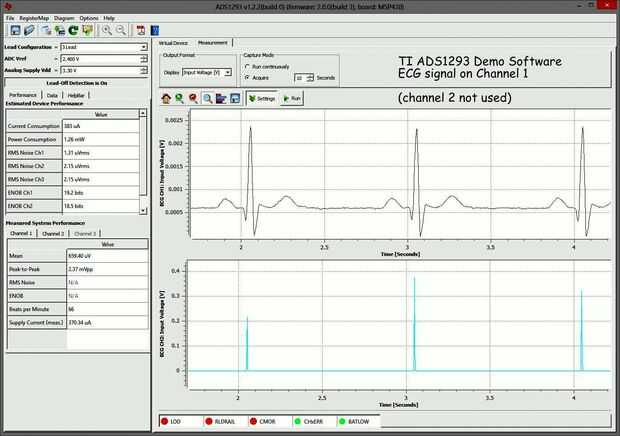This screenshot has width=620, height=436.
Task: Click the Supply Current (meas.) row label
Action: [x=37, y=323]
